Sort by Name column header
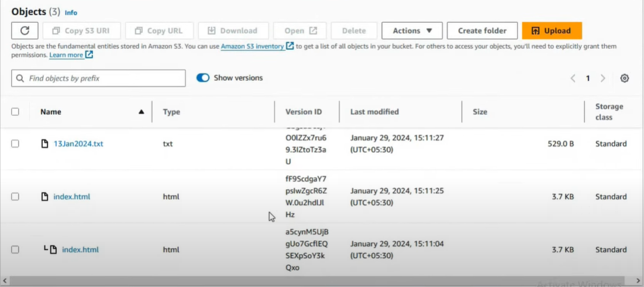Screen dimensions: 644x287 (51, 112)
